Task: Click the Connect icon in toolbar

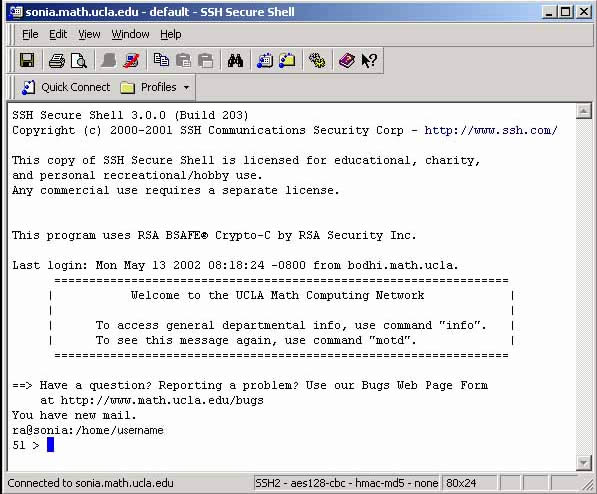Action: (109, 60)
